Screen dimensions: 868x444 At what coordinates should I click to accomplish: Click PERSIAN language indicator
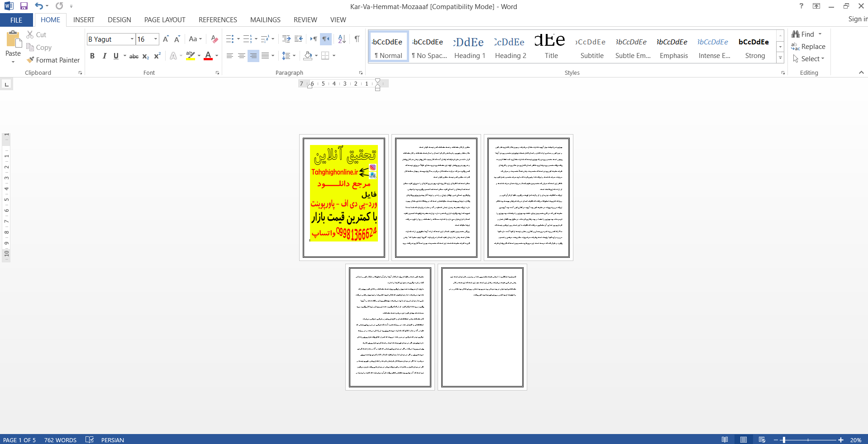coord(113,440)
